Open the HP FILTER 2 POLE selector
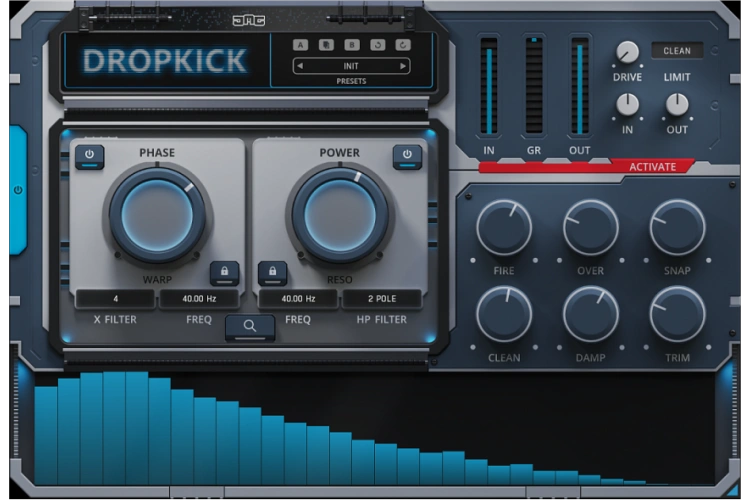The width and height of the screenshot is (750, 500). (382, 299)
